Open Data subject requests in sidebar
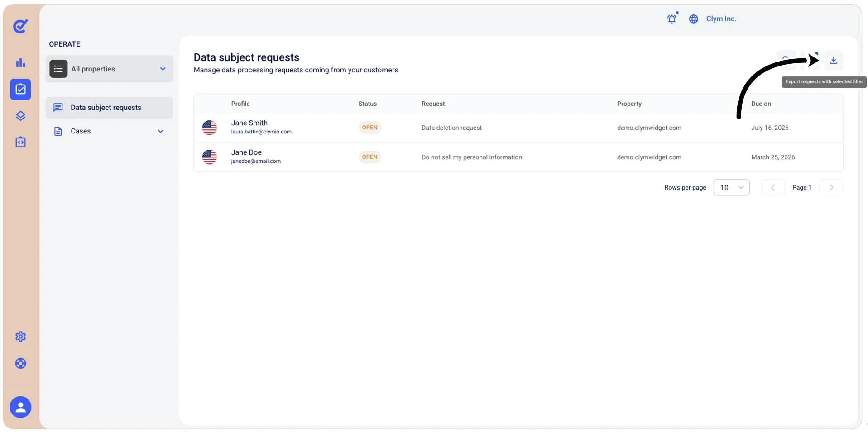The width and height of the screenshot is (868, 432). tap(109, 108)
